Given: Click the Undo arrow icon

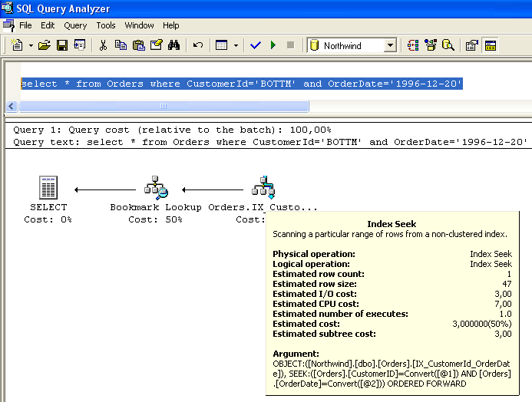Looking at the screenshot, I should pyautogui.click(x=198, y=45).
